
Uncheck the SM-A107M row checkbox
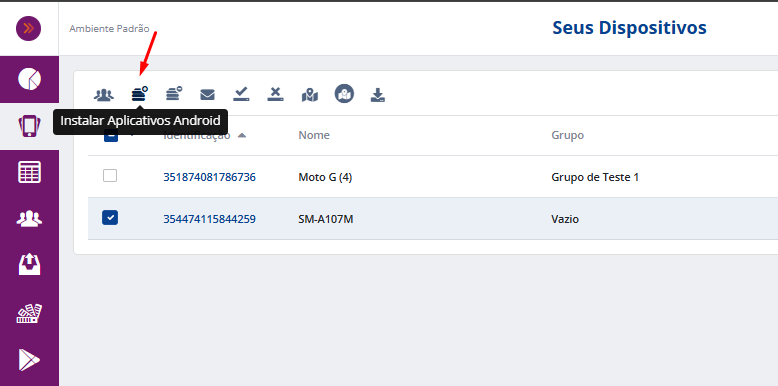point(110,217)
